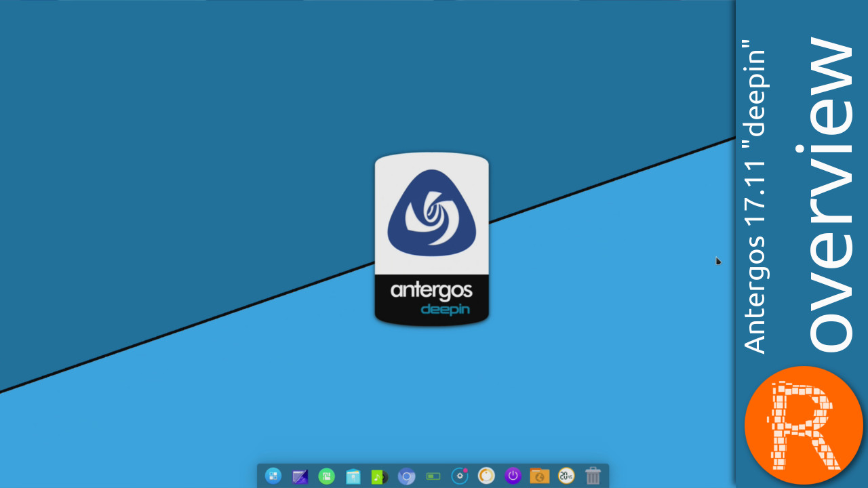Click the purple power button icon
Viewport: 868px width, 488px height.
tap(513, 476)
